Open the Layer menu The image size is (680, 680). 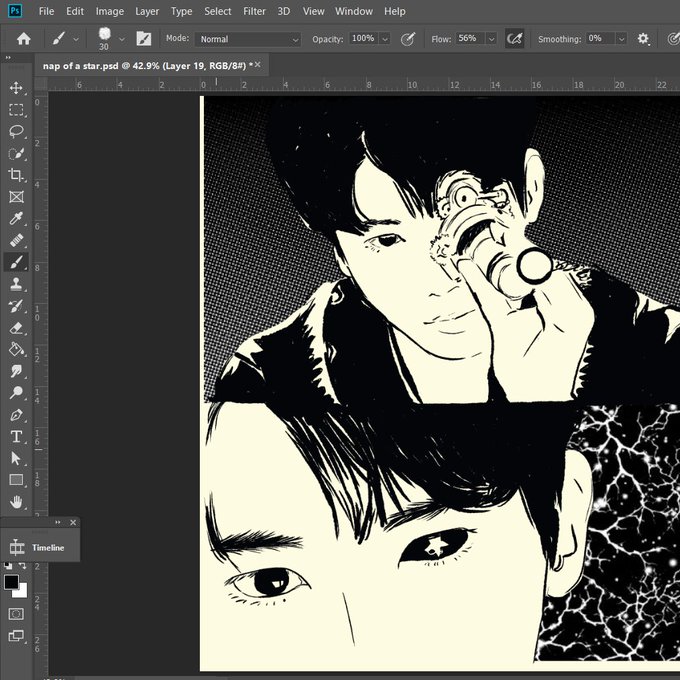tap(147, 11)
